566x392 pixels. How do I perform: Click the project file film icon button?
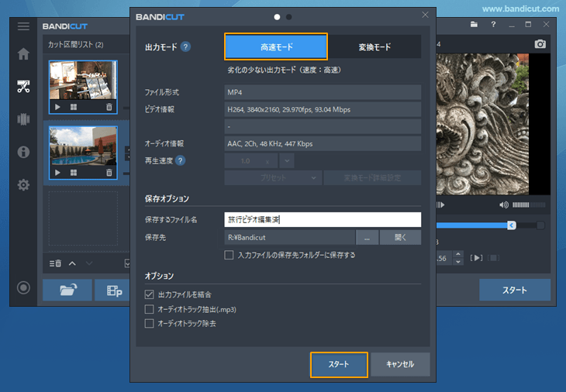tap(112, 290)
